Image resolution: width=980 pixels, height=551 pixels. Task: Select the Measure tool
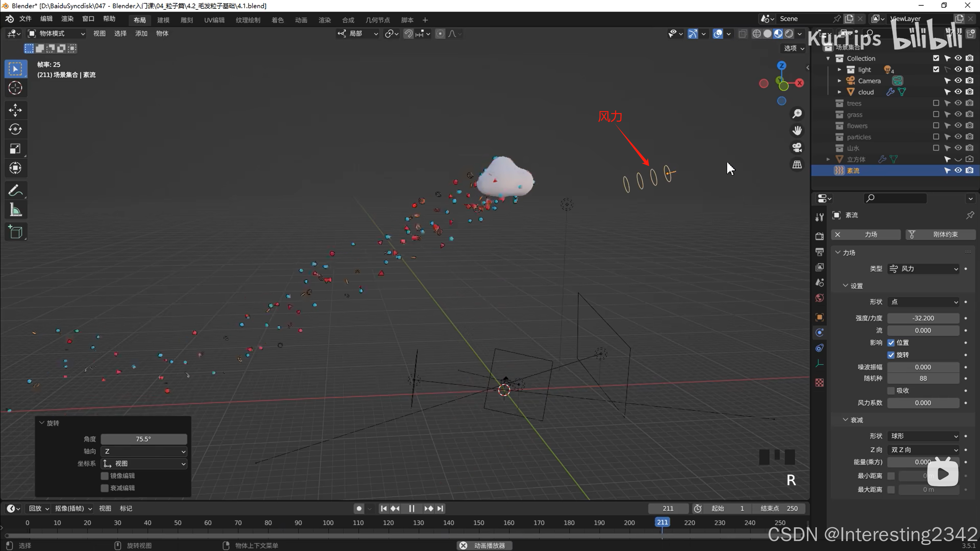click(15, 210)
